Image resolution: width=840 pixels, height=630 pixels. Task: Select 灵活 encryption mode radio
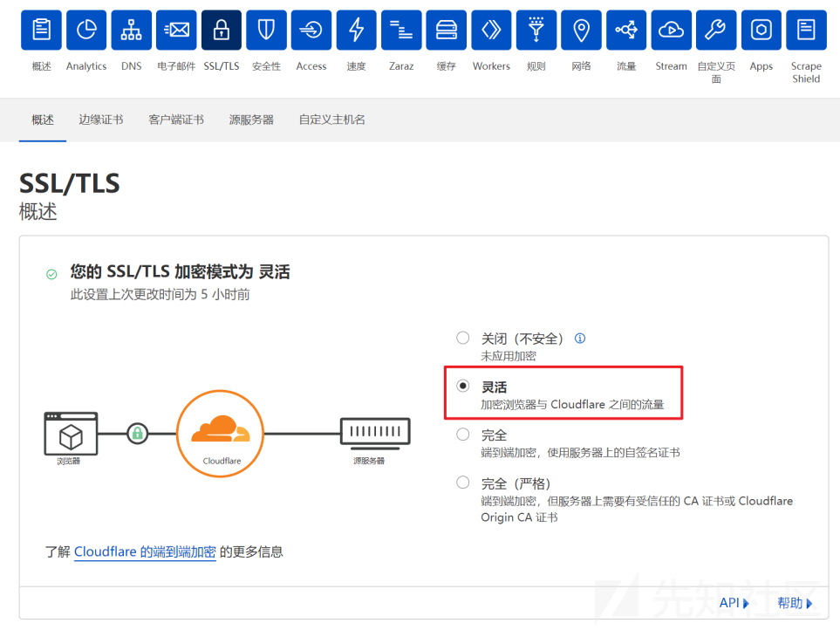point(463,386)
